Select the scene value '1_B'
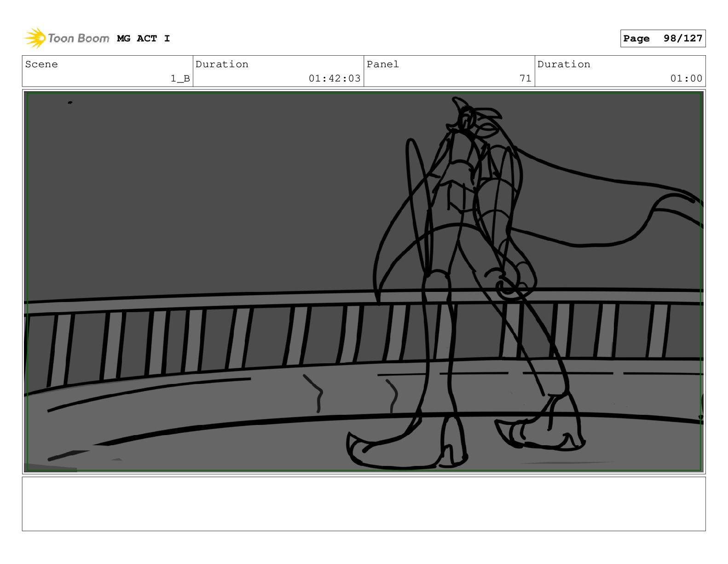728x564 pixels. coord(180,79)
